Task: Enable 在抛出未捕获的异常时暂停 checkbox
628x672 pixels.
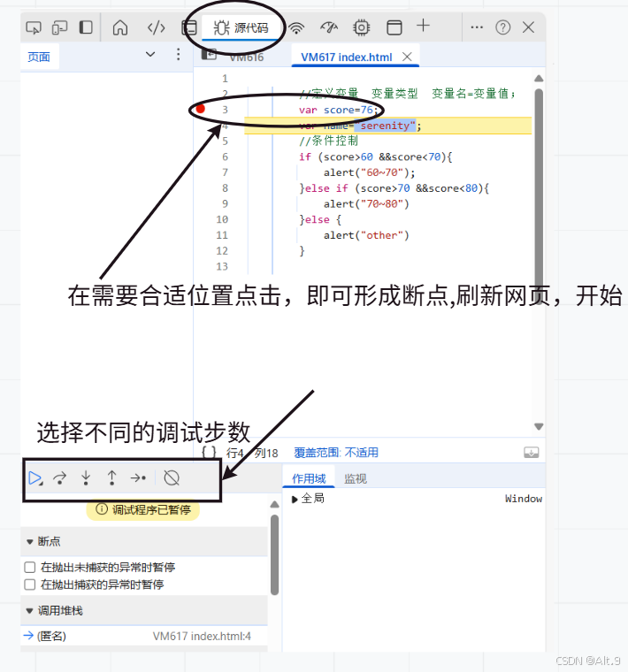Action: tap(30, 568)
